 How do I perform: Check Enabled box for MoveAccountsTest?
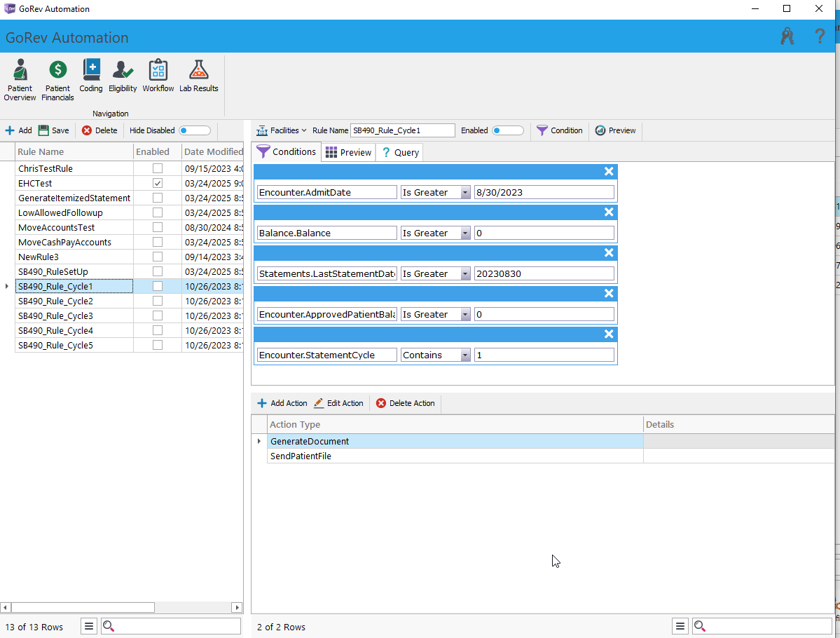coord(158,227)
